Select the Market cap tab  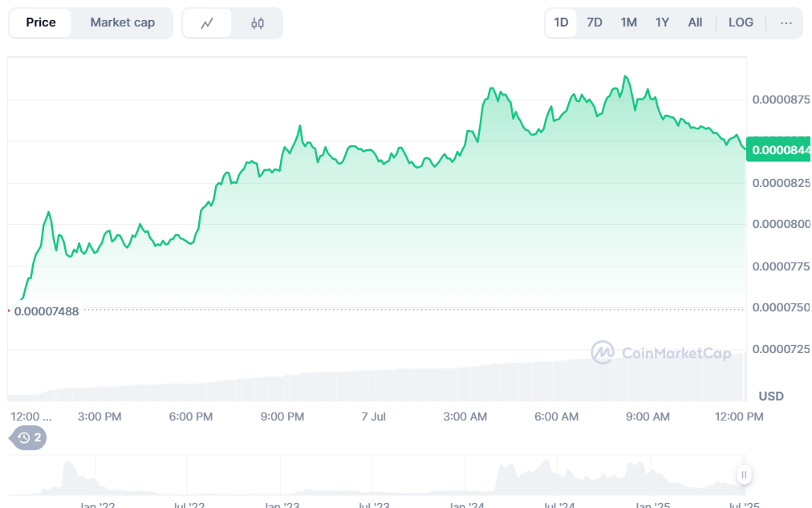click(x=122, y=22)
